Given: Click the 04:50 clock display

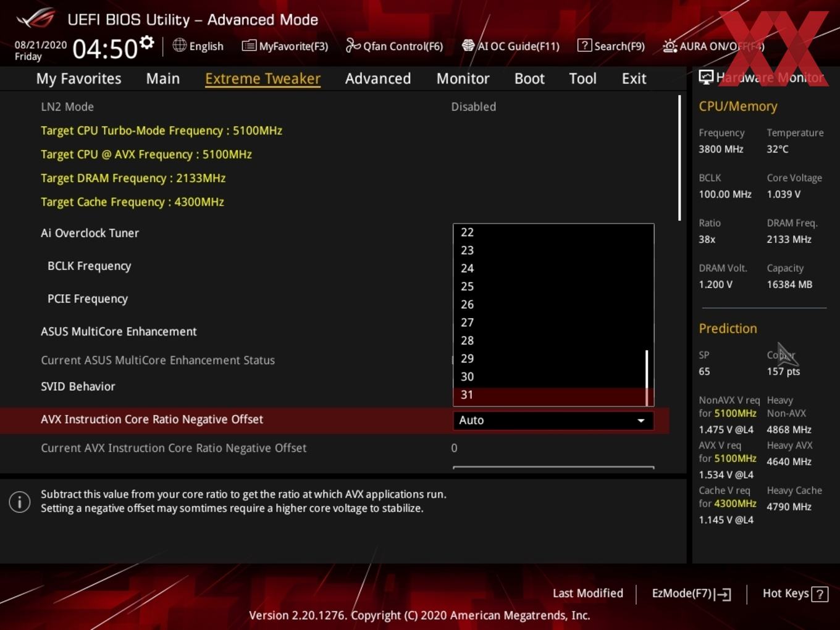Looking at the screenshot, I should click(x=105, y=49).
